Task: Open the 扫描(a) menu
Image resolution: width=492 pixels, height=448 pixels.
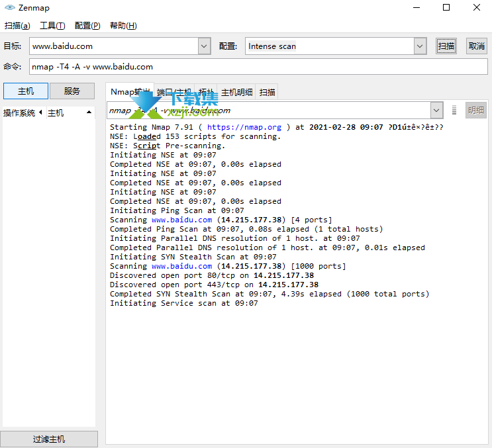Action: coord(17,26)
